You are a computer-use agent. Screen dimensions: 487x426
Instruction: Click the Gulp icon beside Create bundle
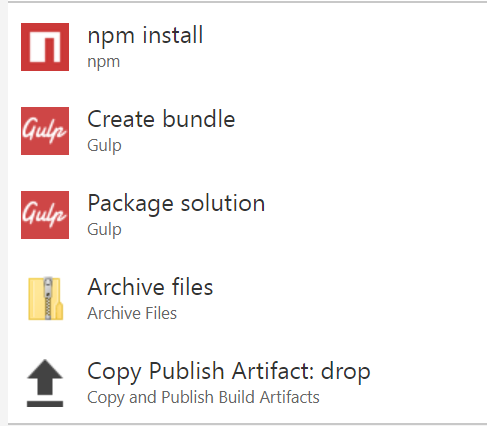pos(45,131)
